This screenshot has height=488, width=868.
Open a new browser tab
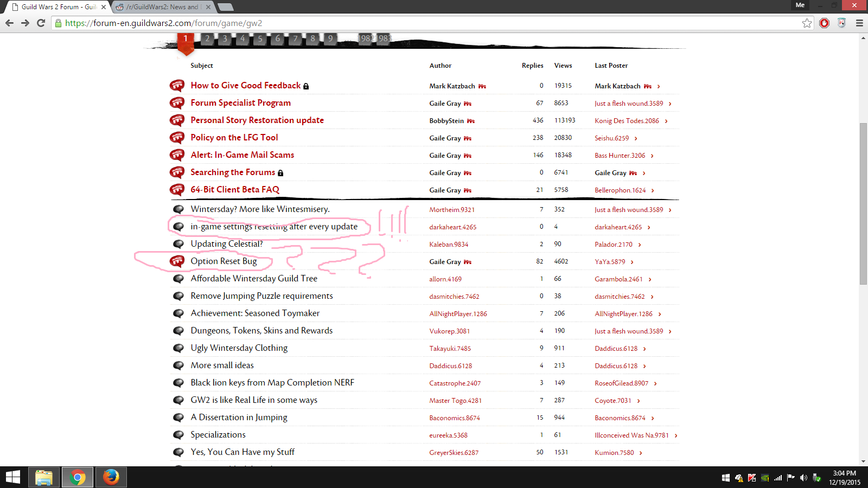225,7
